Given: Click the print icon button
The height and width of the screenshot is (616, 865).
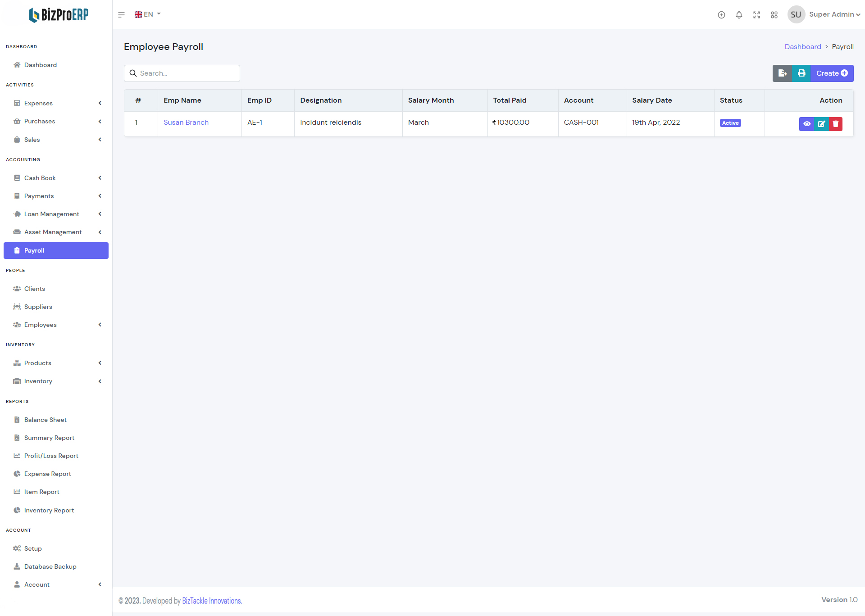Looking at the screenshot, I should [x=801, y=73].
